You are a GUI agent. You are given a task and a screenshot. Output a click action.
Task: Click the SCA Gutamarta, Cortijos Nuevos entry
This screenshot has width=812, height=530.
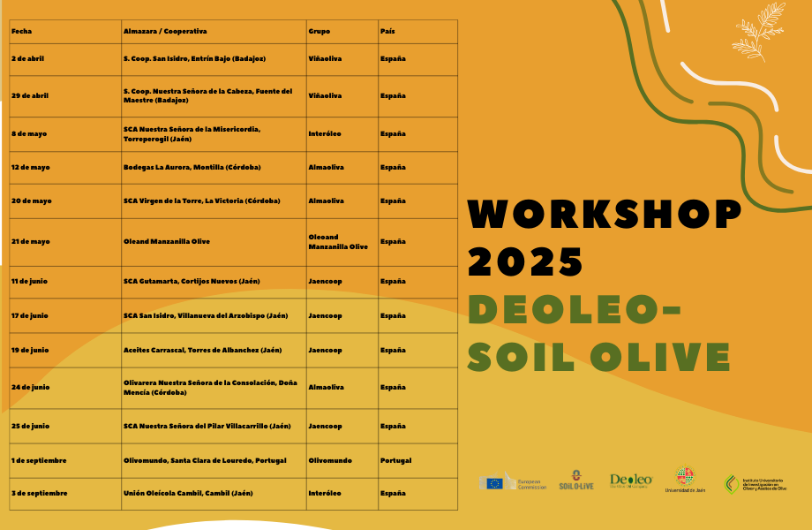[x=192, y=281]
